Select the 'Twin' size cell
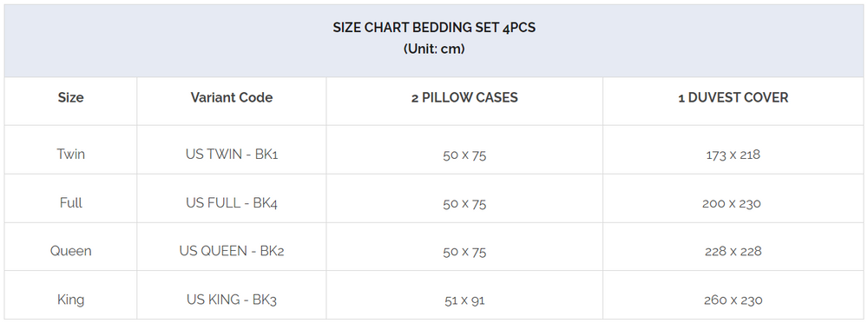 tap(71, 154)
